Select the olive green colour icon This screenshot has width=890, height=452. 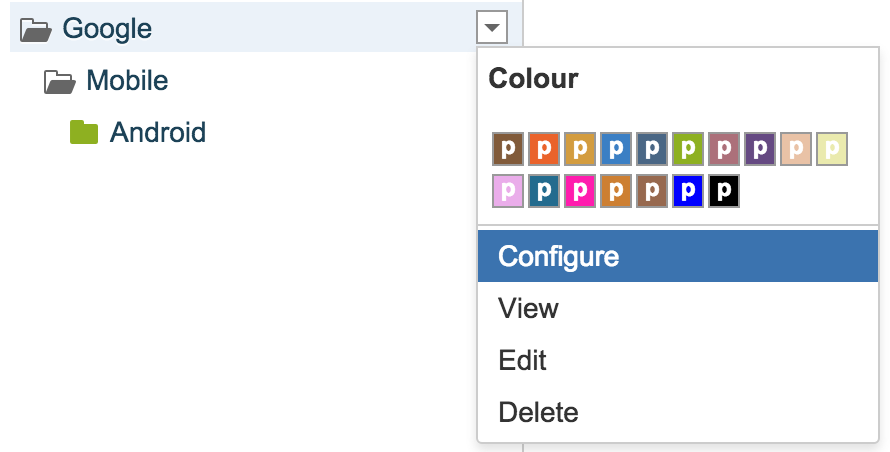coord(688,149)
